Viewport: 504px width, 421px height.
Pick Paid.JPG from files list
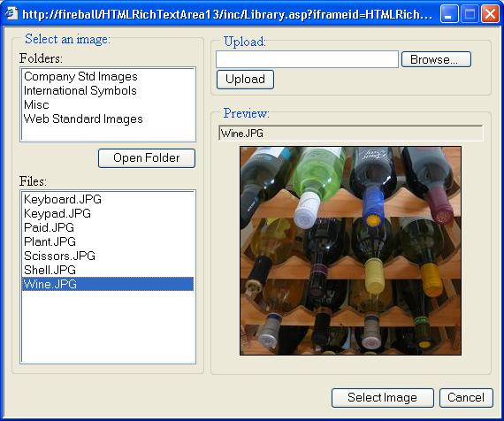49,227
